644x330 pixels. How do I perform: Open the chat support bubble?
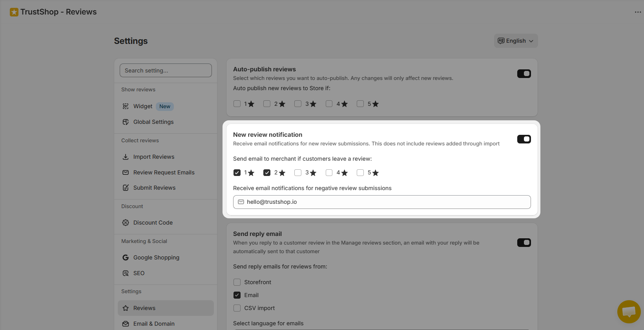tap(629, 312)
